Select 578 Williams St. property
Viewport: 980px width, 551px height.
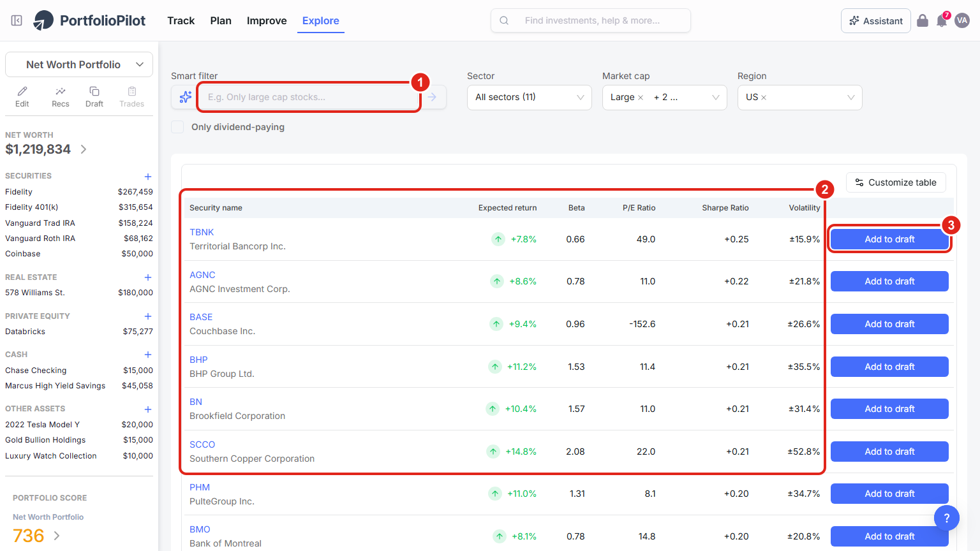pyautogui.click(x=79, y=293)
